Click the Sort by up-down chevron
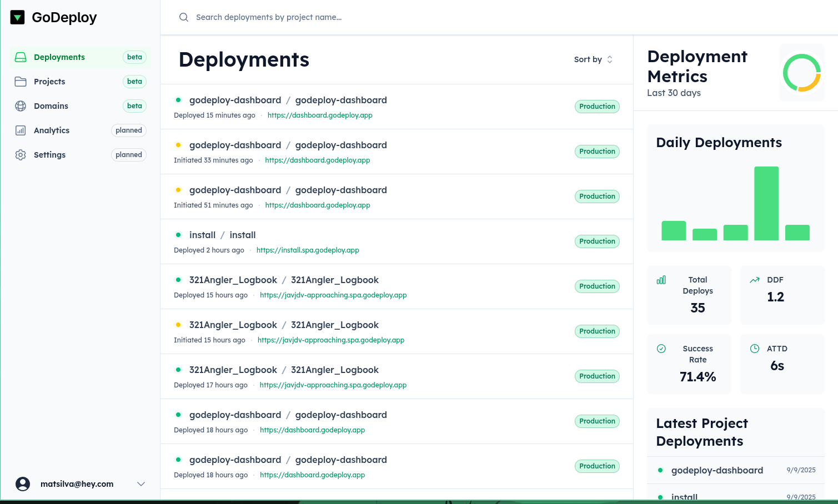This screenshot has height=504, width=838. [x=610, y=59]
